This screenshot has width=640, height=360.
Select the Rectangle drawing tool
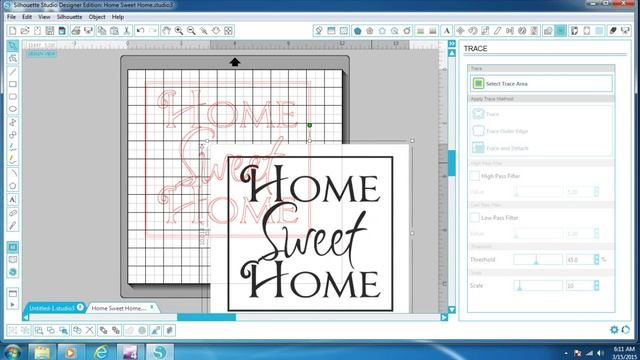click(x=13, y=84)
